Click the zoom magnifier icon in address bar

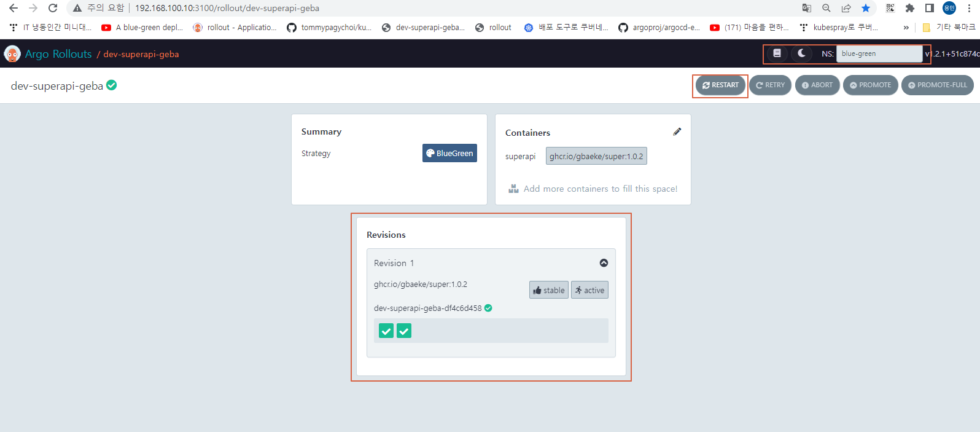[x=826, y=8]
